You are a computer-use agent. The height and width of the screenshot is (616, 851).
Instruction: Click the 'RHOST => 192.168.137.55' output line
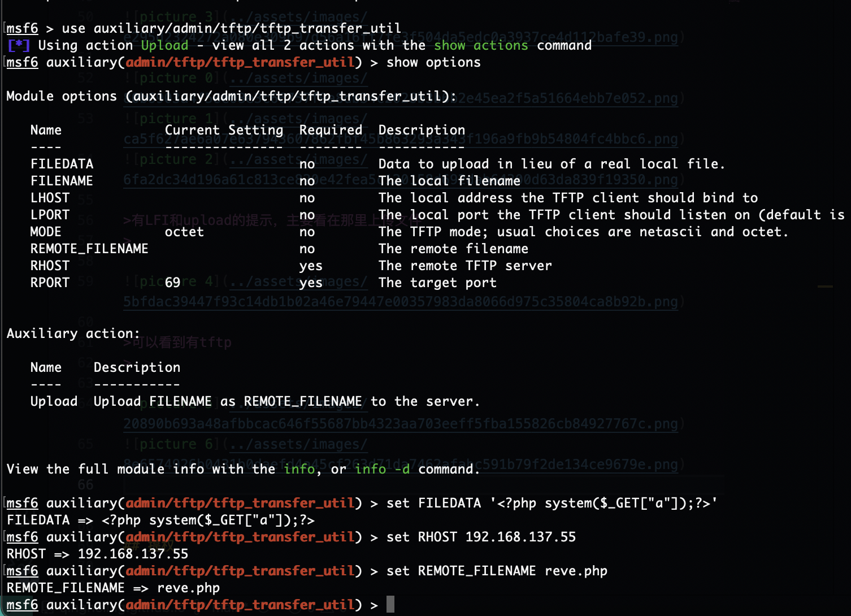tap(97, 554)
